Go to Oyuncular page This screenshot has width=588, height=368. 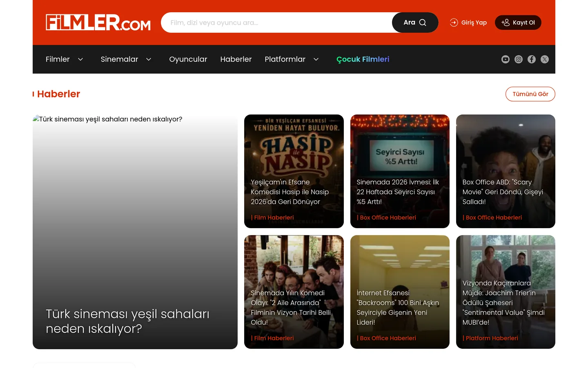[x=188, y=59]
